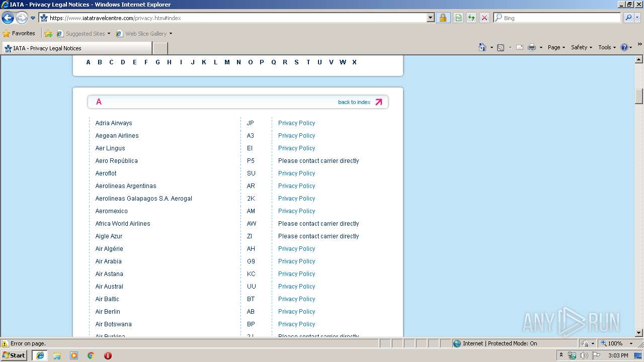This screenshot has height=362, width=644.
Task: Click the vertical scrollbar down arrow
Action: [639, 333]
